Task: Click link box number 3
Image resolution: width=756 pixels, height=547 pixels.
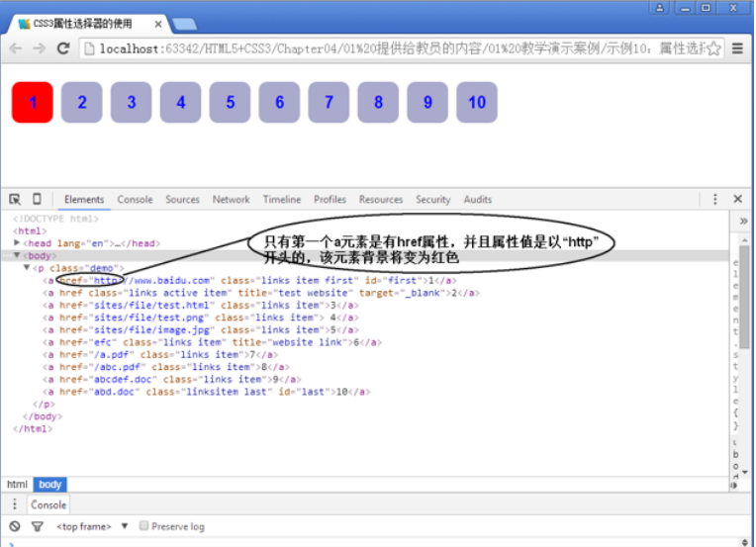Action: click(x=132, y=102)
